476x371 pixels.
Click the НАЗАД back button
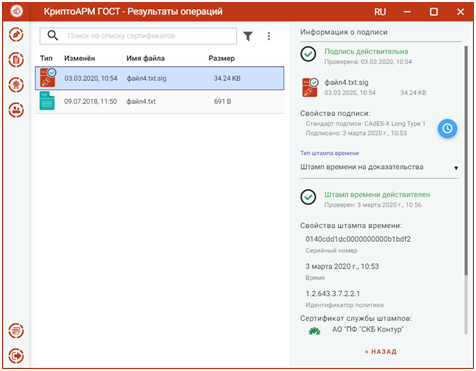point(381,352)
